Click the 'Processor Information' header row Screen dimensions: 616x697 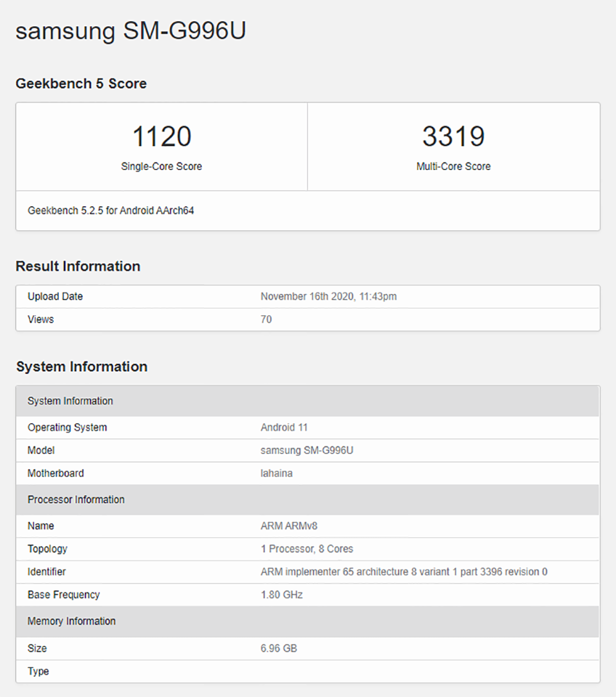click(307, 500)
